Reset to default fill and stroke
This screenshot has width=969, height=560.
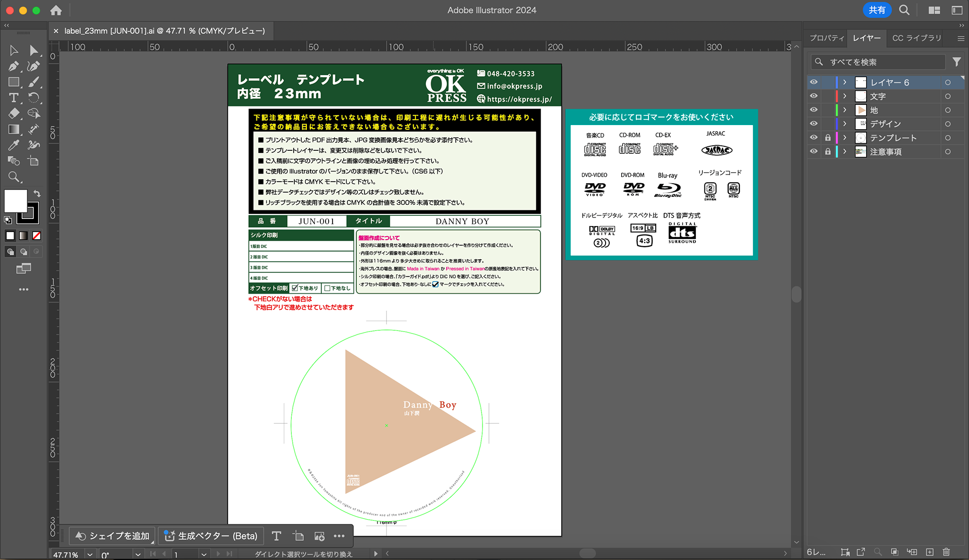(8, 220)
